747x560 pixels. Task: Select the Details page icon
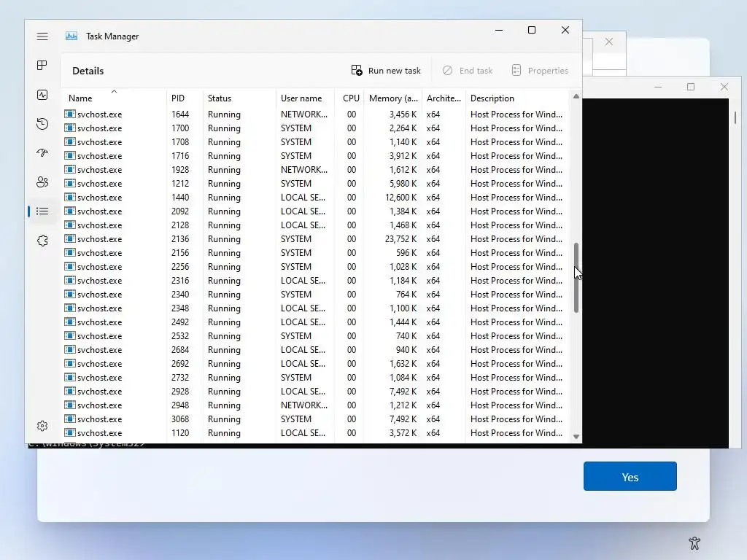(x=42, y=211)
